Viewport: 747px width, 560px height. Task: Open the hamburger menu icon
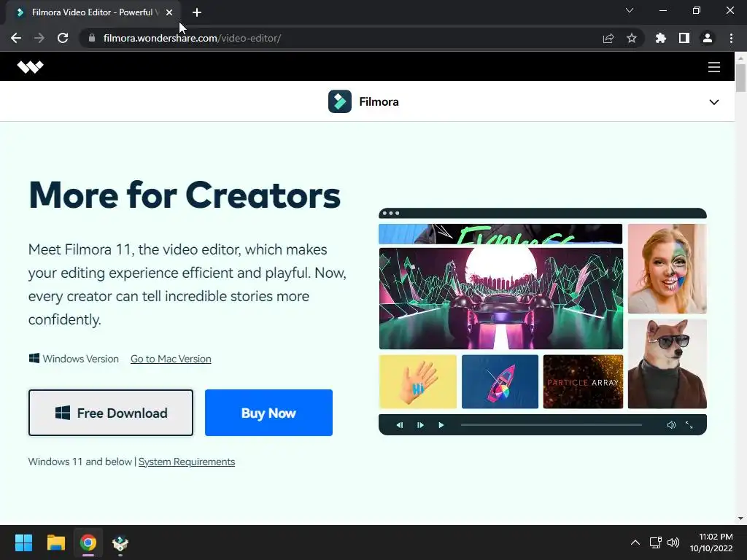coord(713,67)
